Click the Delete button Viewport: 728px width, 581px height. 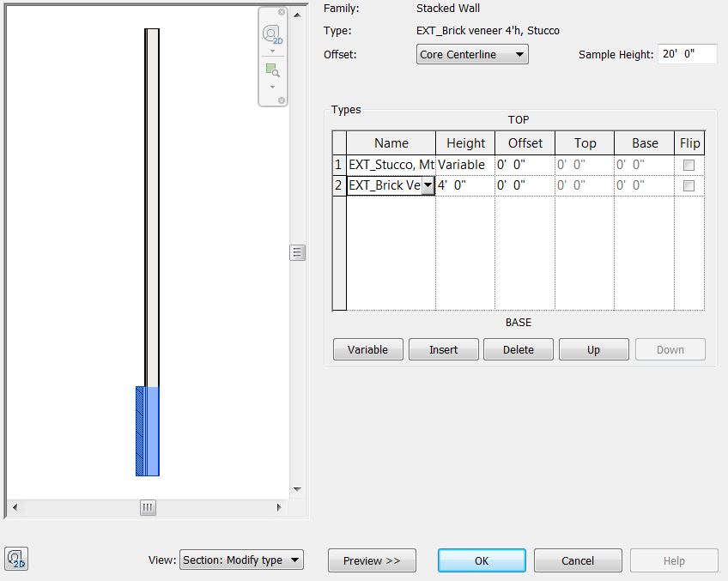pos(519,349)
